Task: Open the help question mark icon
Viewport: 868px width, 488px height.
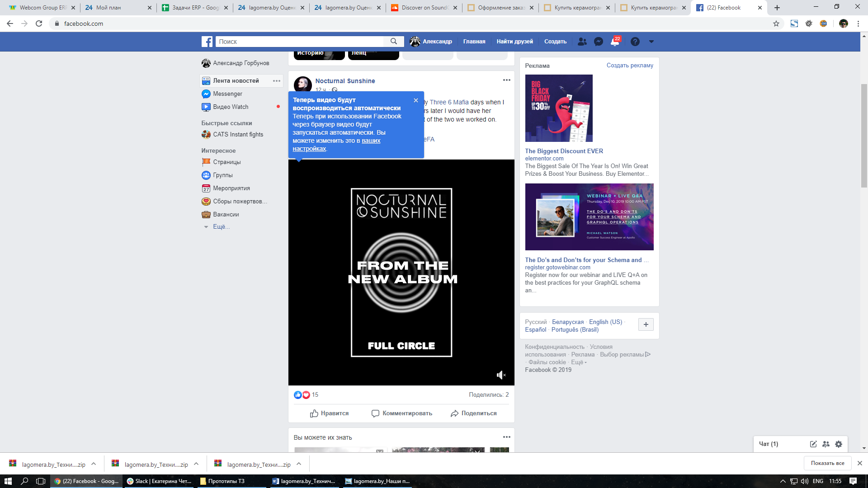Action: click(x=635, y=42)
